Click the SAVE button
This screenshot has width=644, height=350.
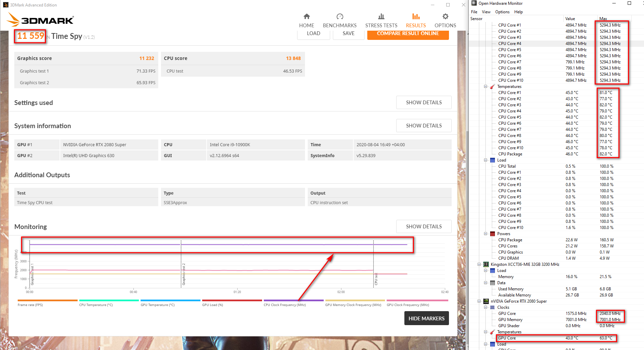point(349,34)
